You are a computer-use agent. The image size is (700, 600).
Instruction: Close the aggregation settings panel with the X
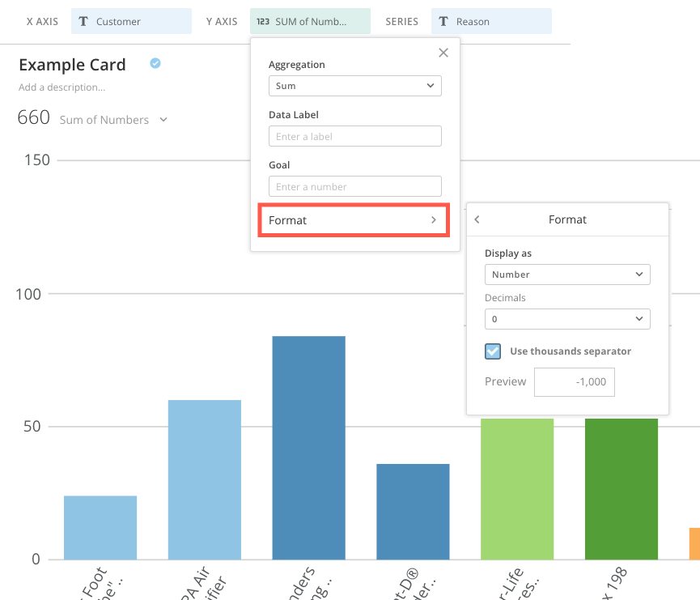443,52
